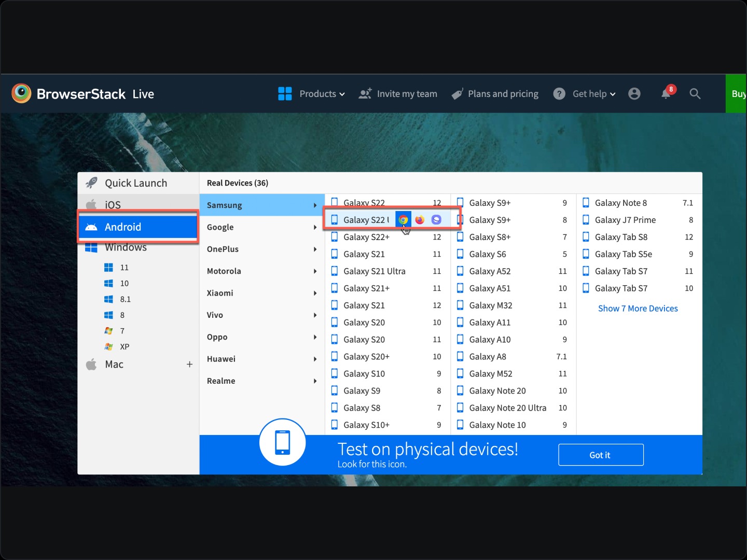The height and width of the screenshot is (560, 747).
Task: Select Galaxy M32 version 11
Action: [x=513, y=305]
